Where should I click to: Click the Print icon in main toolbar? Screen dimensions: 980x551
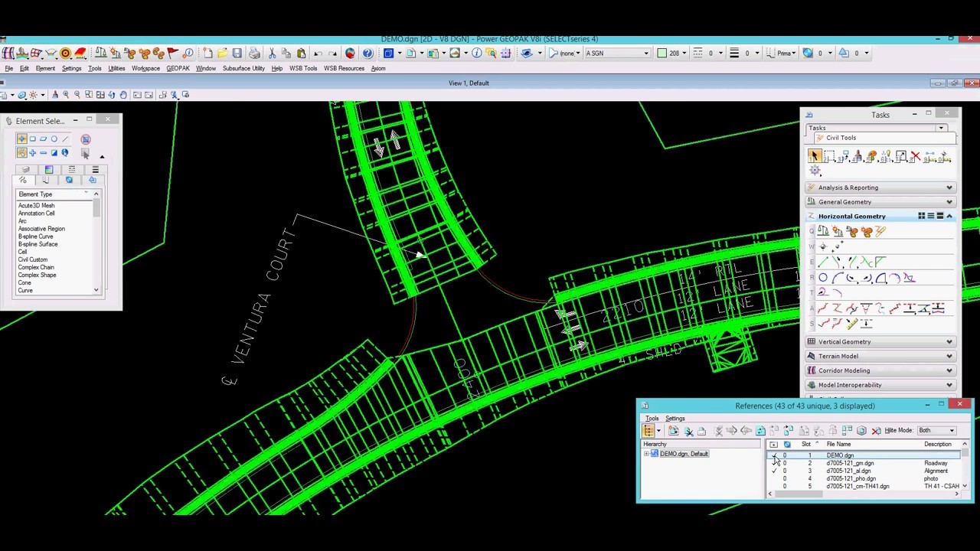coord(254,53)
